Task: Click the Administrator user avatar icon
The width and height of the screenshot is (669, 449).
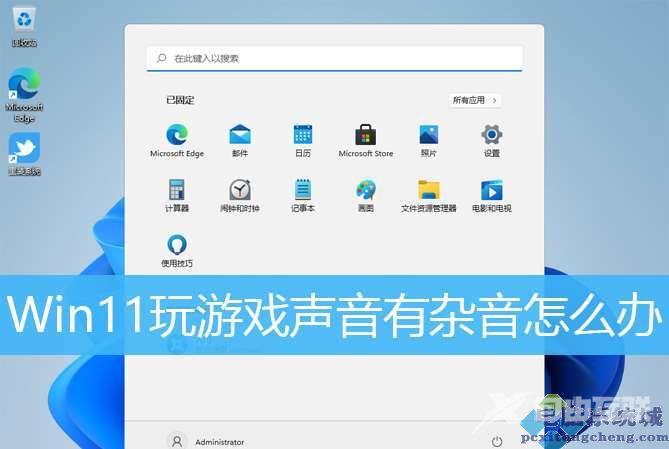Action: click(177, 441)
